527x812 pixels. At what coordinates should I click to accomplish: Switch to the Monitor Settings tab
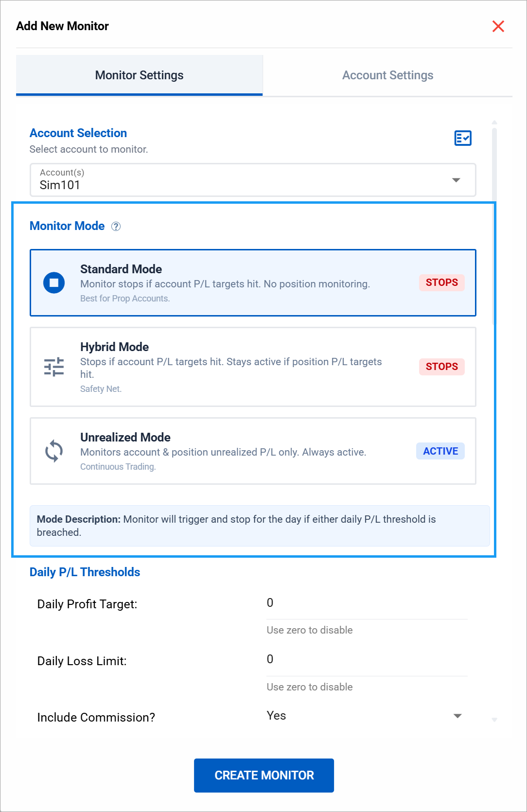tap(140, 75)
